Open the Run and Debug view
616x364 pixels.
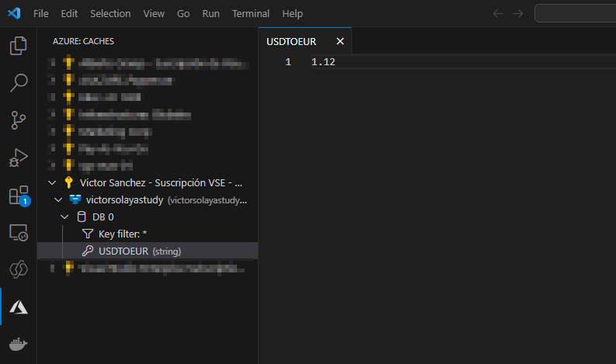click(18, 158)
